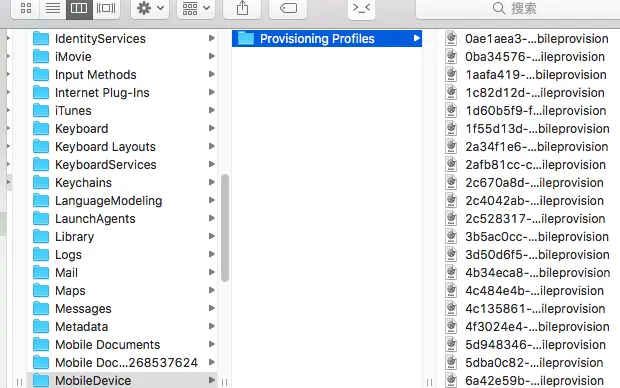Click the Messages folder icon
620x388 pixels.
coord(41,309)
